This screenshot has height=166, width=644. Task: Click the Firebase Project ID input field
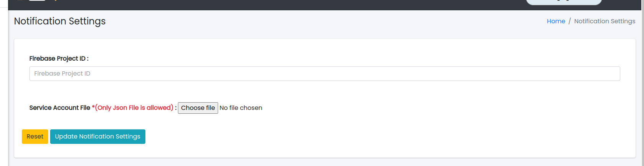click(324, 74)
